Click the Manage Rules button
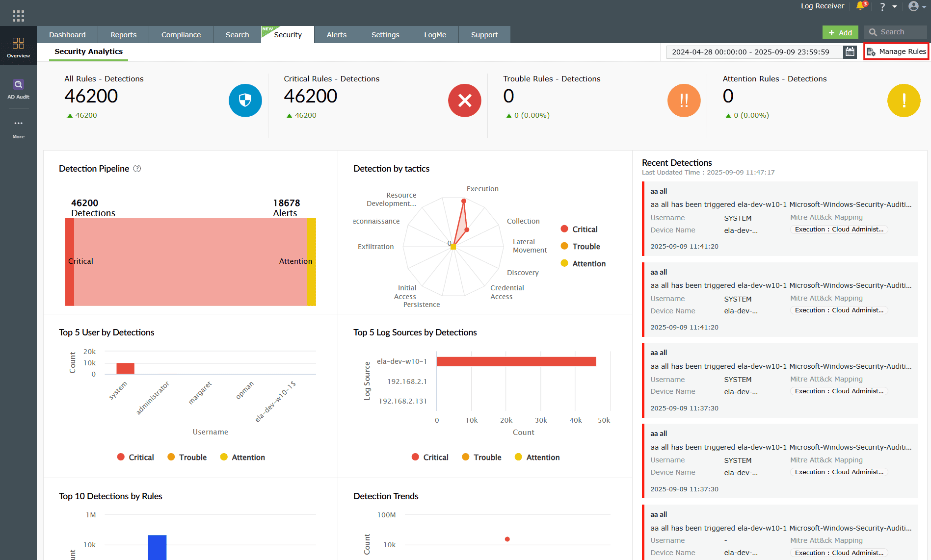Viewport: 931px width, 560px height. coord(896,51)
